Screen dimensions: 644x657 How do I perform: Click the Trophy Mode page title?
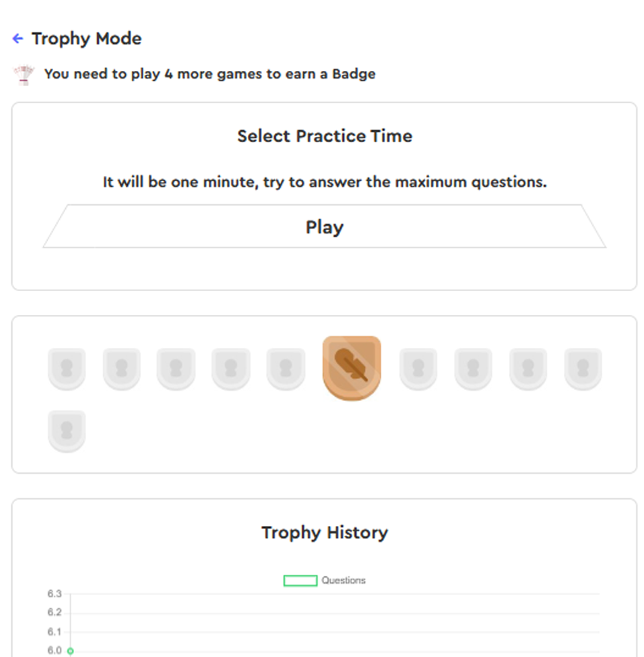86,39
